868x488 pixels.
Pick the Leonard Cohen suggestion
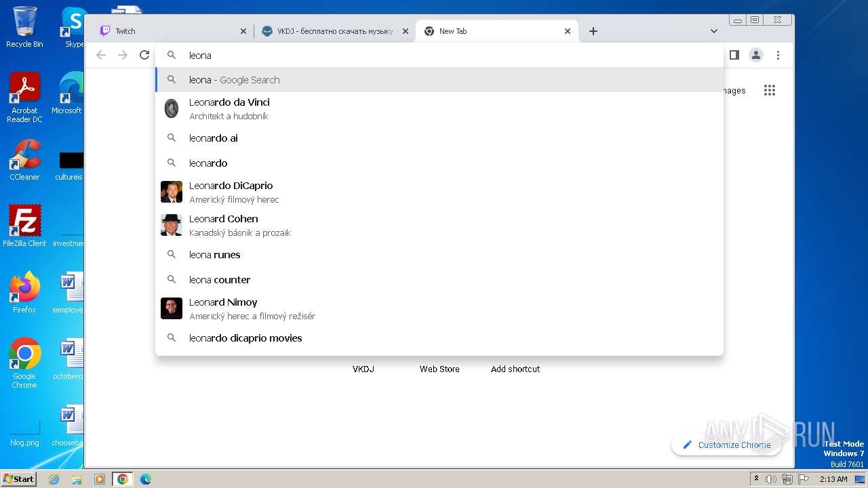pyautogui.click(x=439, y=225)
